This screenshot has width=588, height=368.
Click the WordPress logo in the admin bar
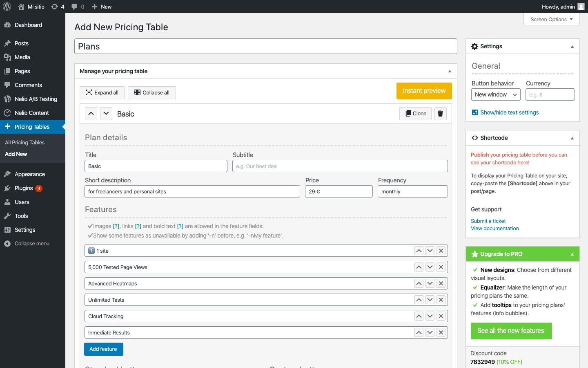coord(7,7)
